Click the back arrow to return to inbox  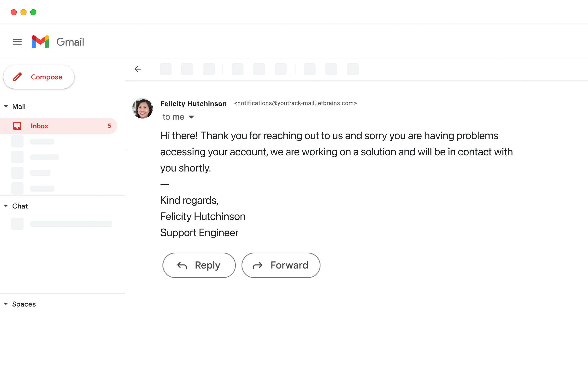point(138,69)
